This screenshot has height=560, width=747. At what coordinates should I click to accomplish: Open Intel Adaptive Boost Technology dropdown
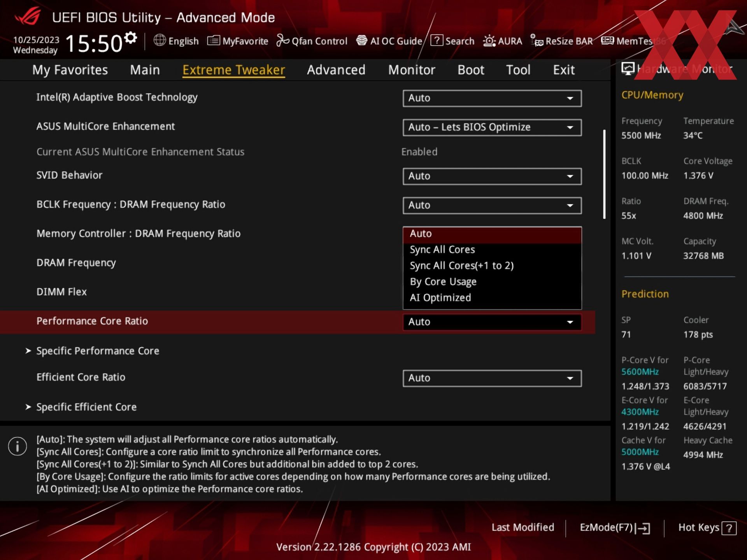492,98
